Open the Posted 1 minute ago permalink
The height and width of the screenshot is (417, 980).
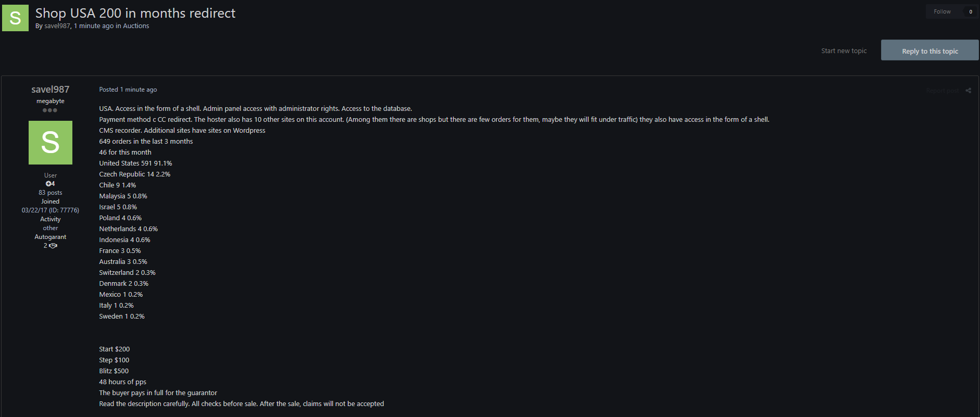[128, 90]
